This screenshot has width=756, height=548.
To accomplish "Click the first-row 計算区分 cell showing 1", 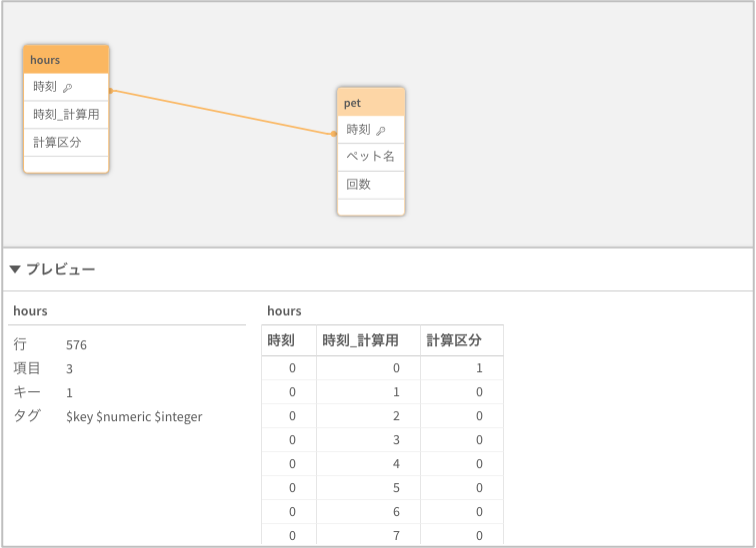I will pyautogui.click(x=479, y=368).
